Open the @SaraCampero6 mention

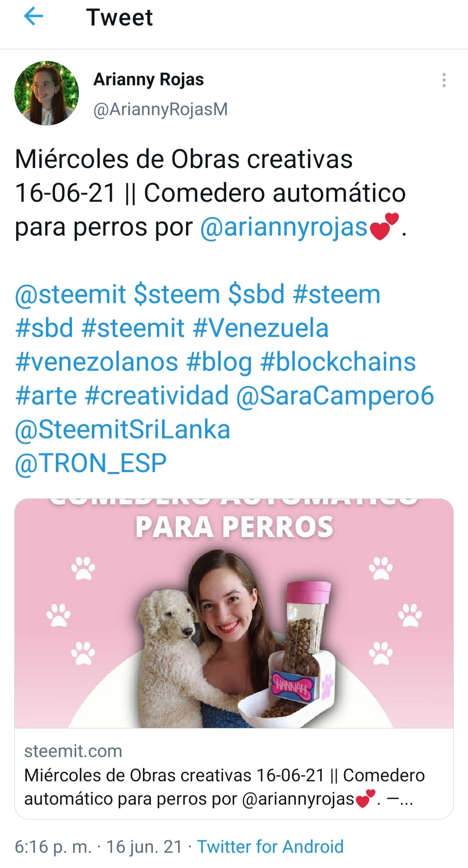tap(335, 396)
